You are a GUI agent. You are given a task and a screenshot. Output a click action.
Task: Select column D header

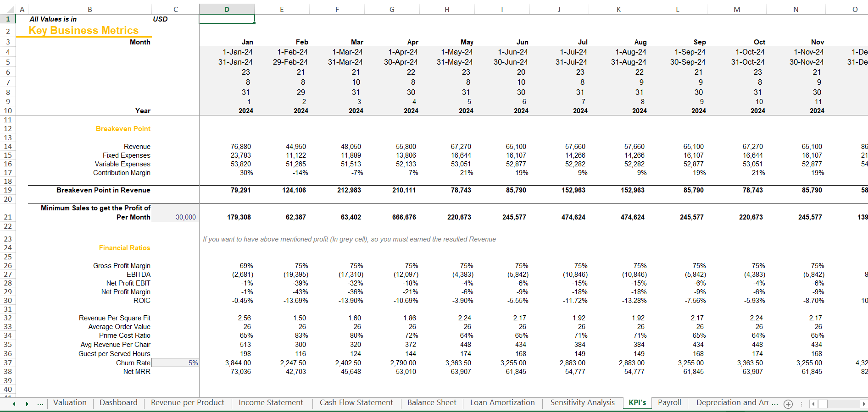pyautogui.click(x=227, y=9)
